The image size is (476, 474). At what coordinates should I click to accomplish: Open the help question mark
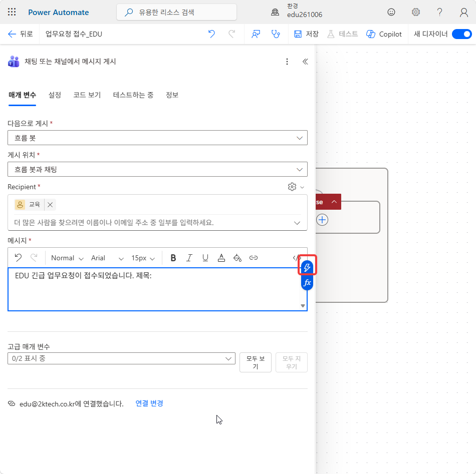[x=439, y=12]
